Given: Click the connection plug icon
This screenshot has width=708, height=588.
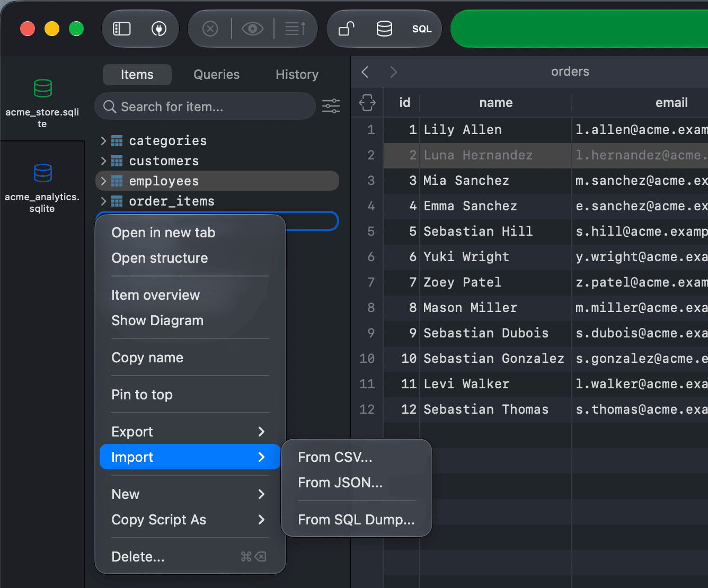Looking at the screenshot, I should point(159,29).
